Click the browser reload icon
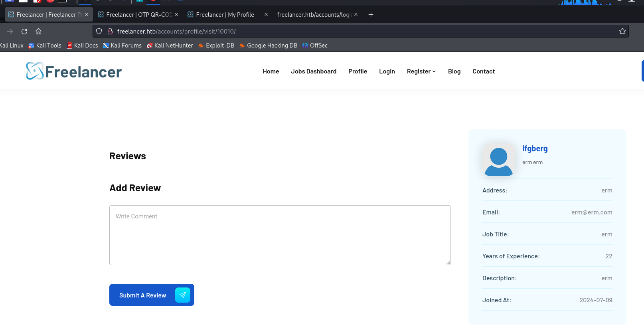 pos(24,32)
